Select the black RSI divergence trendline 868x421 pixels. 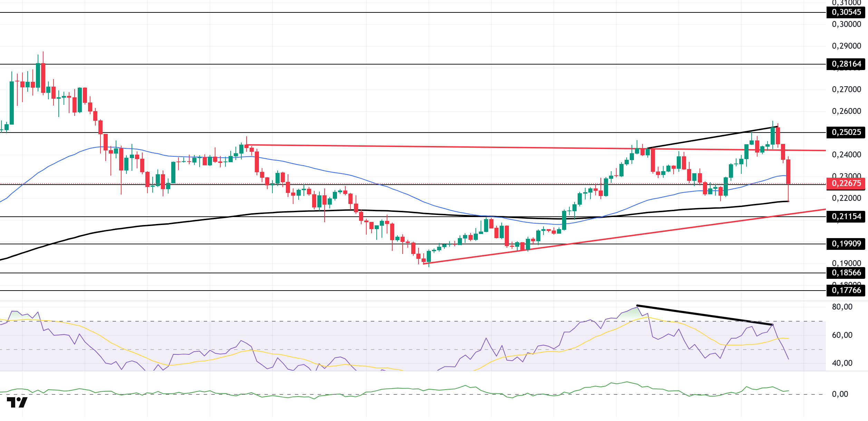(704, 315)
